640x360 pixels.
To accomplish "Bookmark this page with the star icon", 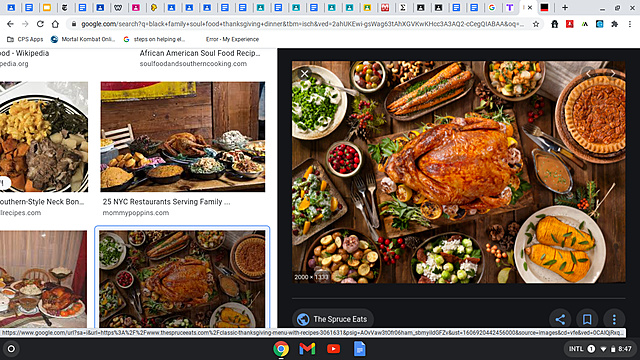I will tap(536, 24).
